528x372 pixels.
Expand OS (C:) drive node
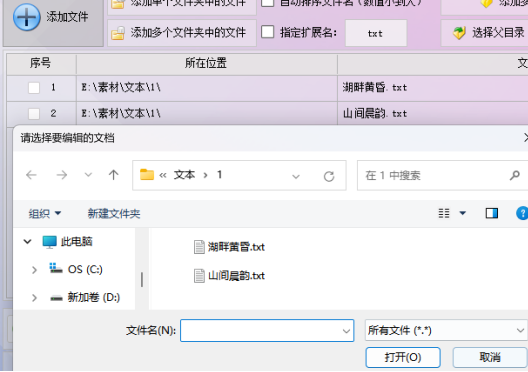coord(34,270)
